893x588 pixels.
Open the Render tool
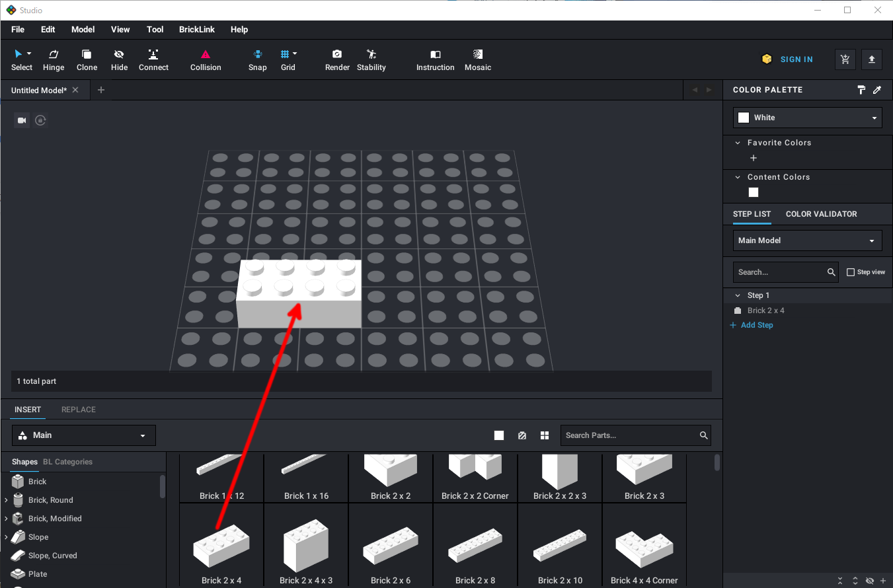337,59
